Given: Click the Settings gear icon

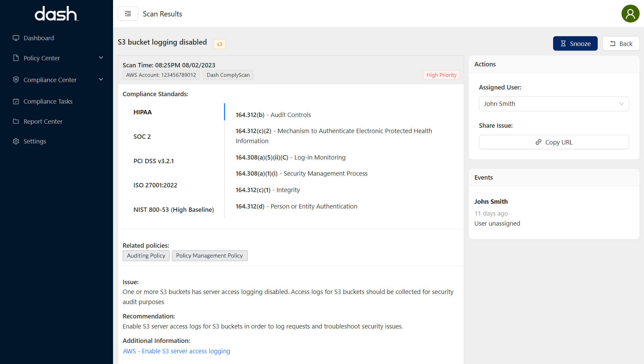Looking at the screenshot, I should 16,141.
